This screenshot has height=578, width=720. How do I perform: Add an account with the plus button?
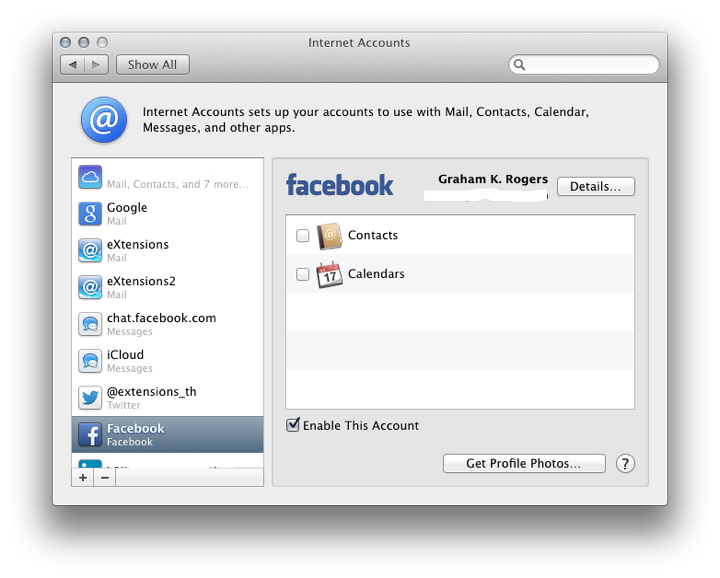(x=83, y=477)
